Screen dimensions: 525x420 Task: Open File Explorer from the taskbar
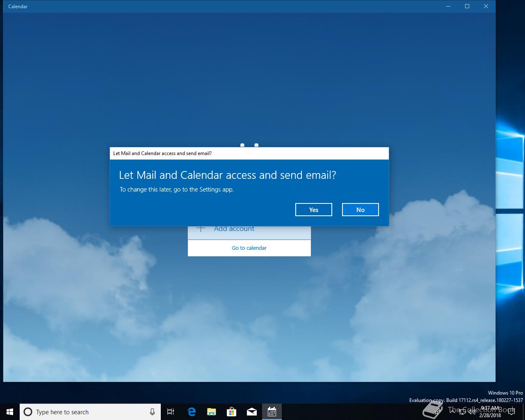click(212, 412)
